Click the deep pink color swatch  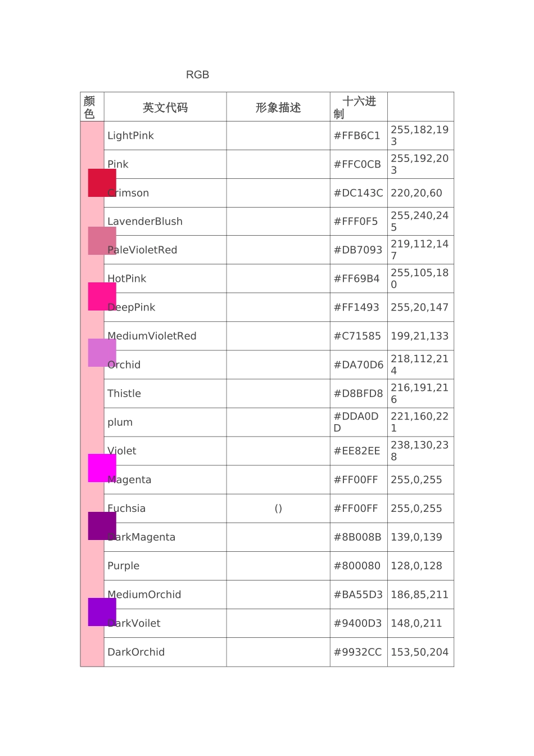click(102, 296)
